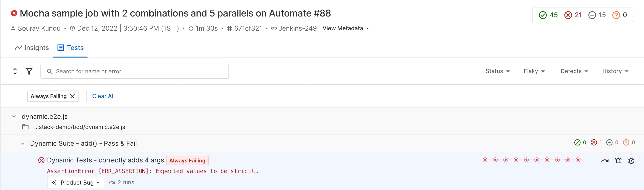Open the History filter dropdown
Image resolution: width=644 pixels, height=190 pixels.
point(615,71)
